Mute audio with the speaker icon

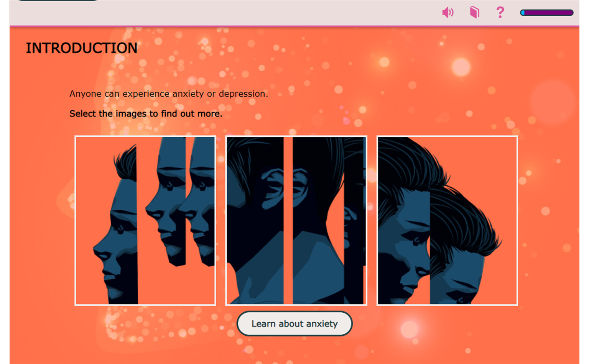[x=448, y=13]
